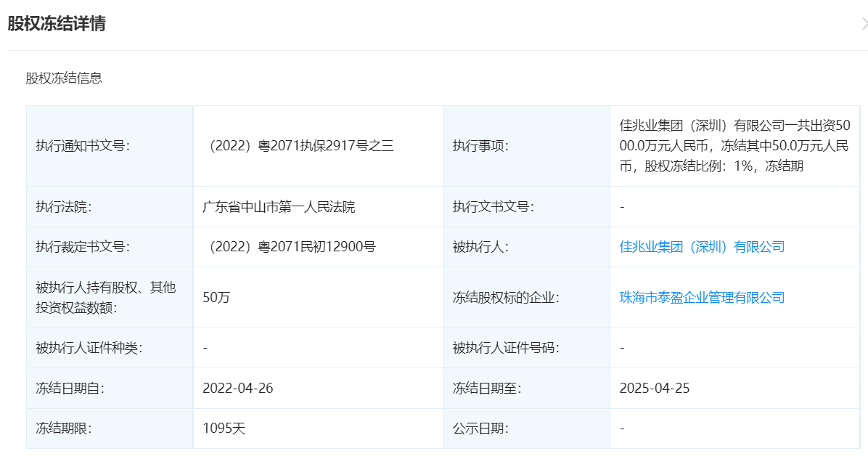Click the 执行法院 label cell
This screenshot has width=868, height=475.
click(x=64, y=207)
